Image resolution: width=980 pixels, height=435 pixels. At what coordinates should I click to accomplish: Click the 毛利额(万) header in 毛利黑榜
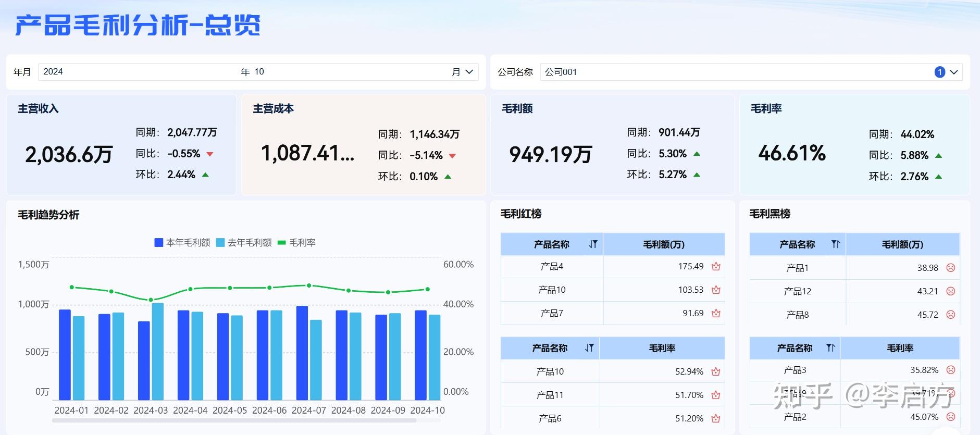(x=902, y=244)
